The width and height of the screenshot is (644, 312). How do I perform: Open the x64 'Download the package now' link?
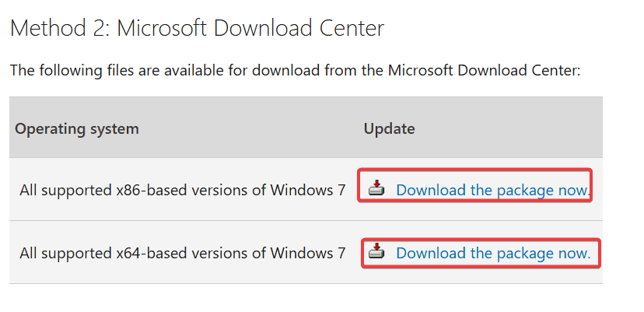click(x=492, y=253)
